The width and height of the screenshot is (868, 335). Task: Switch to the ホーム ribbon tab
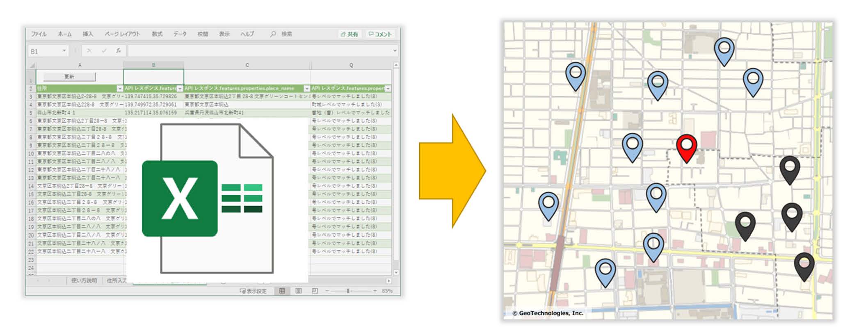[65, 34]
